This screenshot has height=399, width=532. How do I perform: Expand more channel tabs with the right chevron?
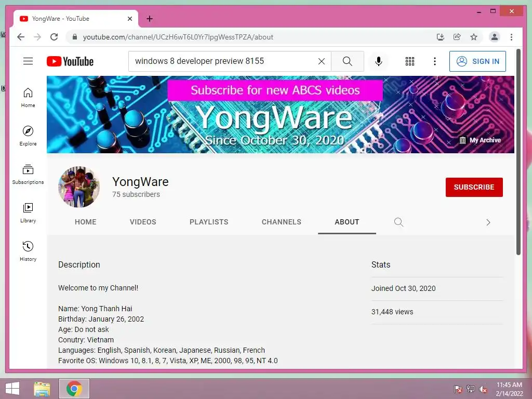click(x=488, y=222)
